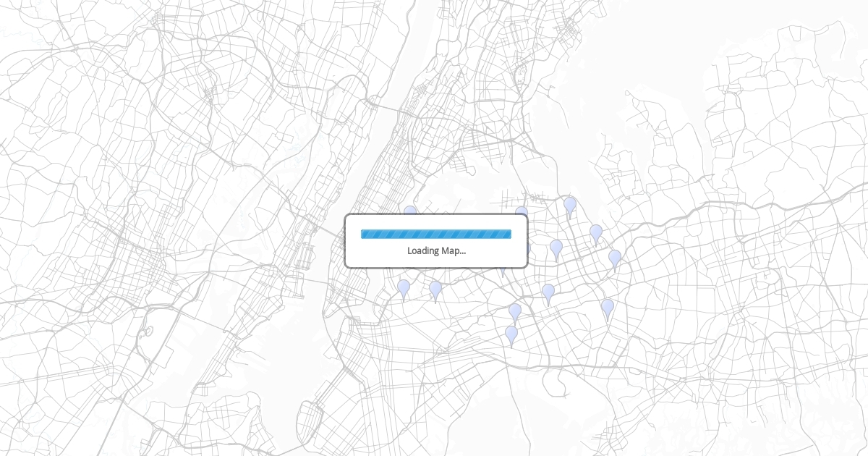Select the lowest pin on the eastern side
868x456 pixels.
tap(608, 308)
